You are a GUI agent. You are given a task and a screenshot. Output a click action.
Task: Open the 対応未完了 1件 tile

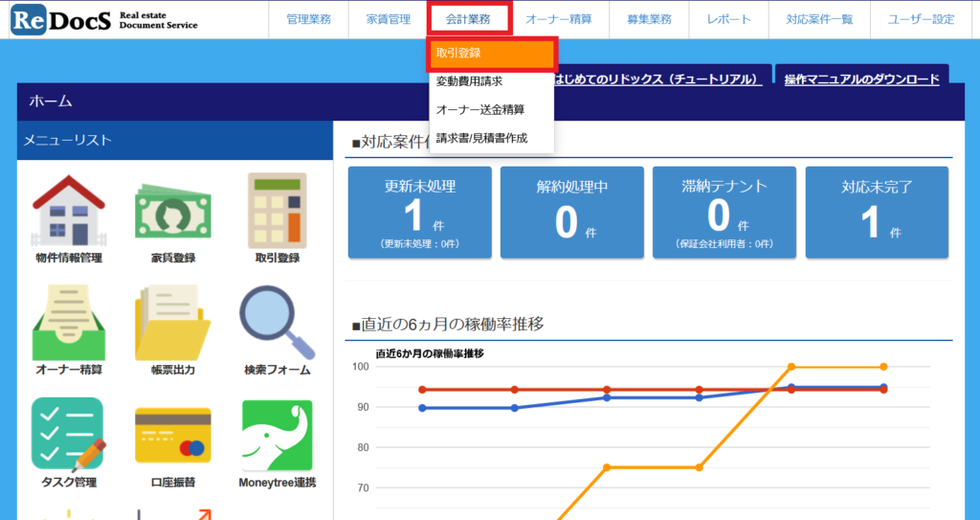pos(877,213)
